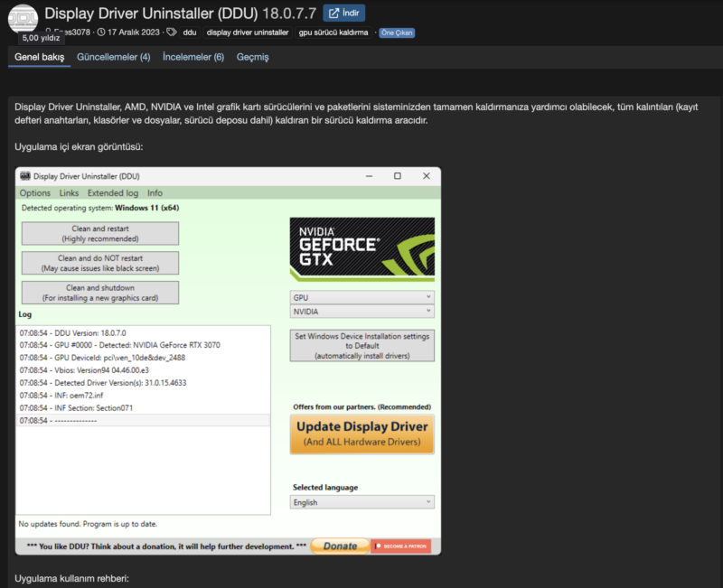This screenshot has width=723, height=588.
Task: Click Clean and restart button
Action: pos(100,234)
